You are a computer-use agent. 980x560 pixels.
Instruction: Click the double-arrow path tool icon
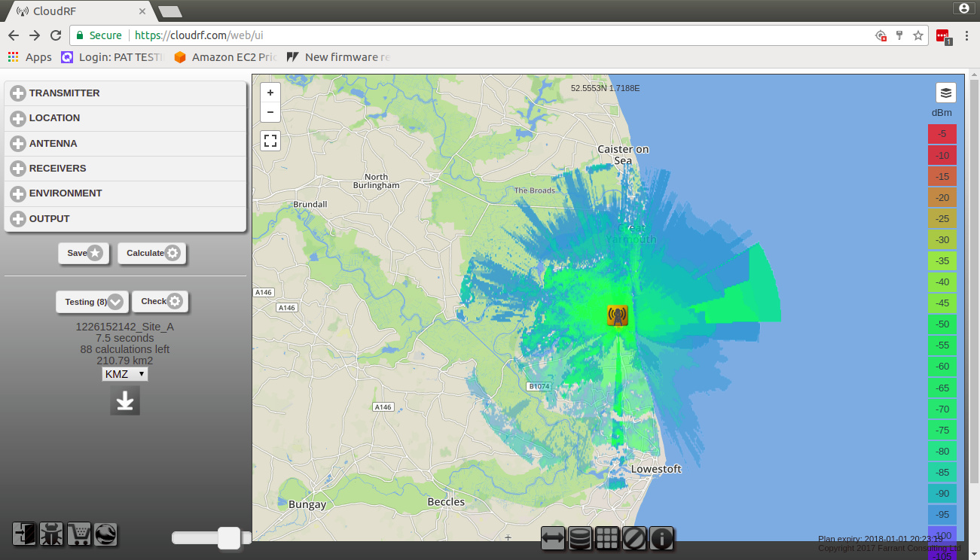[x=553, y=538]
